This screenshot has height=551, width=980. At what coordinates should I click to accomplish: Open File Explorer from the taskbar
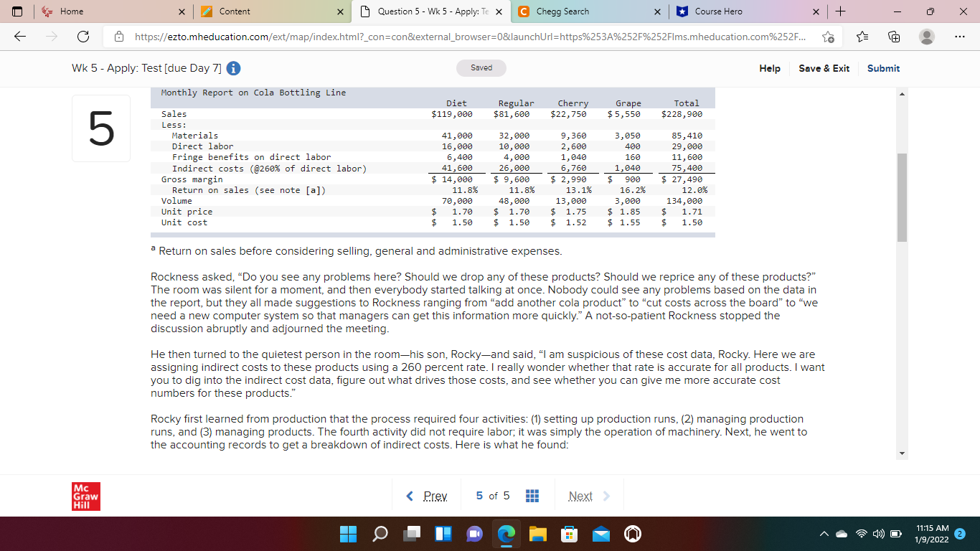[538, 534]
